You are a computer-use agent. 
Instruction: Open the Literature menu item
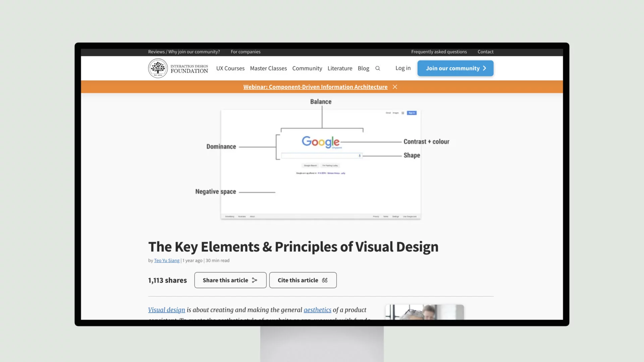340,68
